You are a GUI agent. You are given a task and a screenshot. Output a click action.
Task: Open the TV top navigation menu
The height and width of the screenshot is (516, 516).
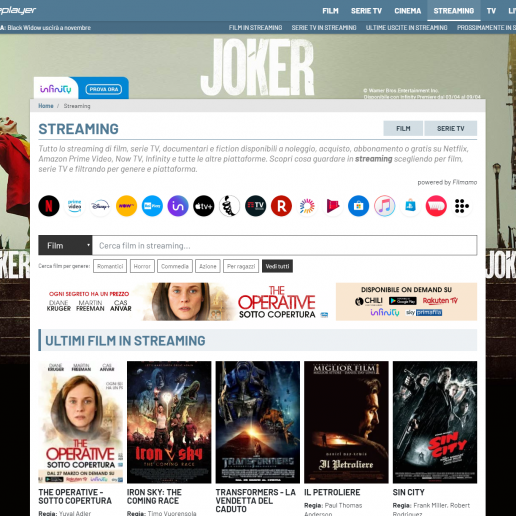pos(491,11)
